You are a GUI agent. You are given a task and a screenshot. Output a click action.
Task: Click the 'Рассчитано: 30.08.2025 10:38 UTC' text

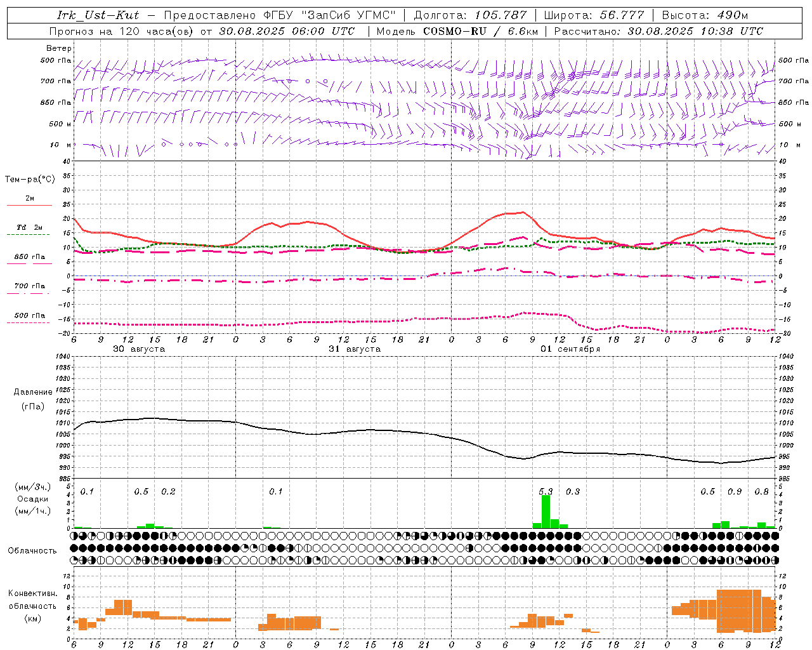pyautogui.click(x=658, y=31)
